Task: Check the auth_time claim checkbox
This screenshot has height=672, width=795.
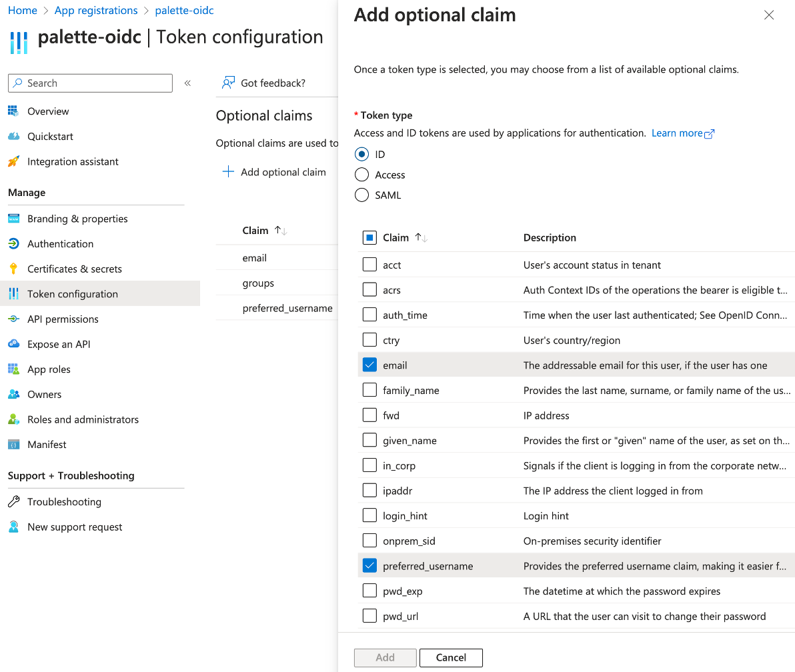Action: (369, 315)
